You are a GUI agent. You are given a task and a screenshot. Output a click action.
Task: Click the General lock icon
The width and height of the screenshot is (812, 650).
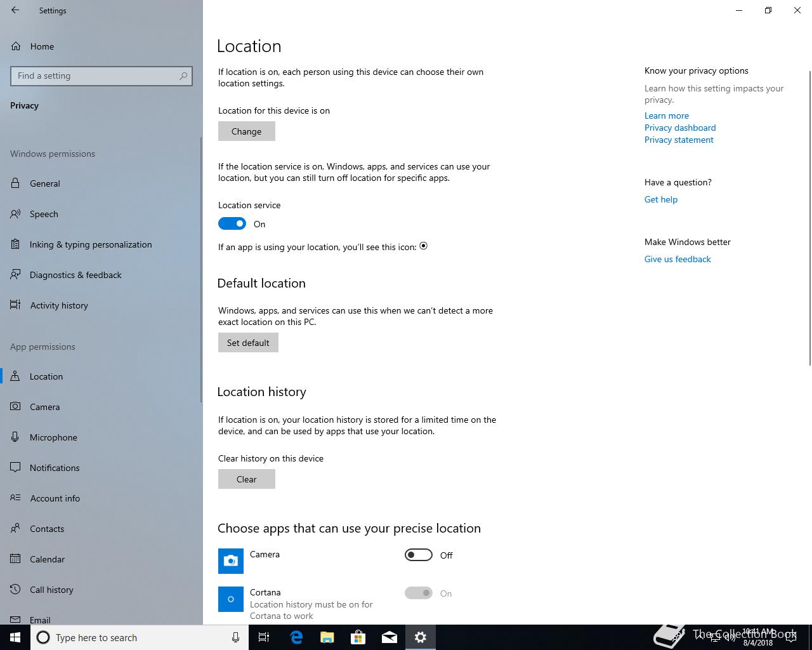tap(15, 183)
